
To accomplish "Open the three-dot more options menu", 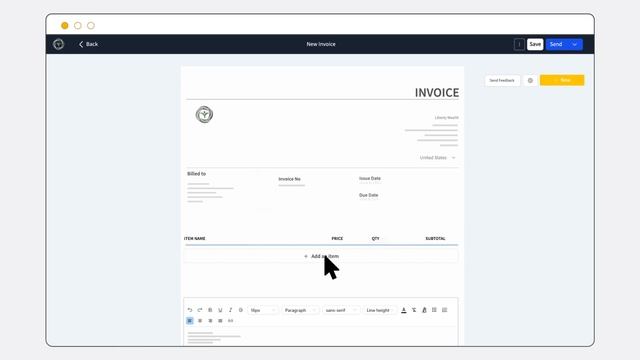I will 519,44.
